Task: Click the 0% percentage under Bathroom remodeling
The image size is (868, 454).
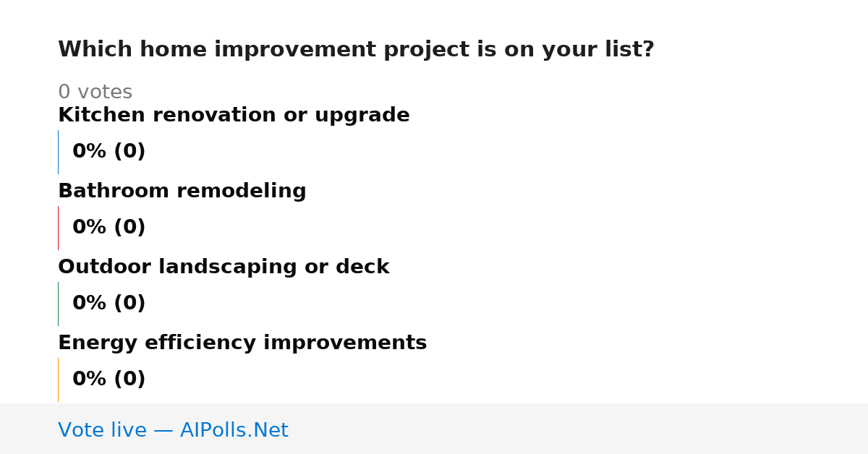Action: (90, 228)
